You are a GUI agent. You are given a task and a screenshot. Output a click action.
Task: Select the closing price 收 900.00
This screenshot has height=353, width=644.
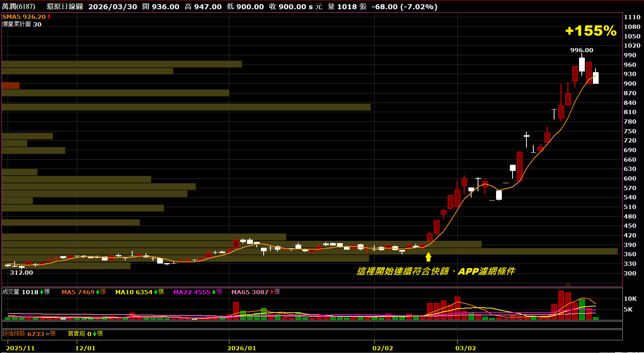287,7
